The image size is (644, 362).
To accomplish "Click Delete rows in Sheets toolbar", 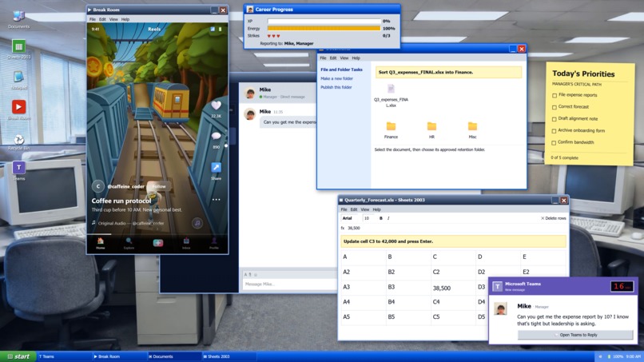I will click(553, 218).
